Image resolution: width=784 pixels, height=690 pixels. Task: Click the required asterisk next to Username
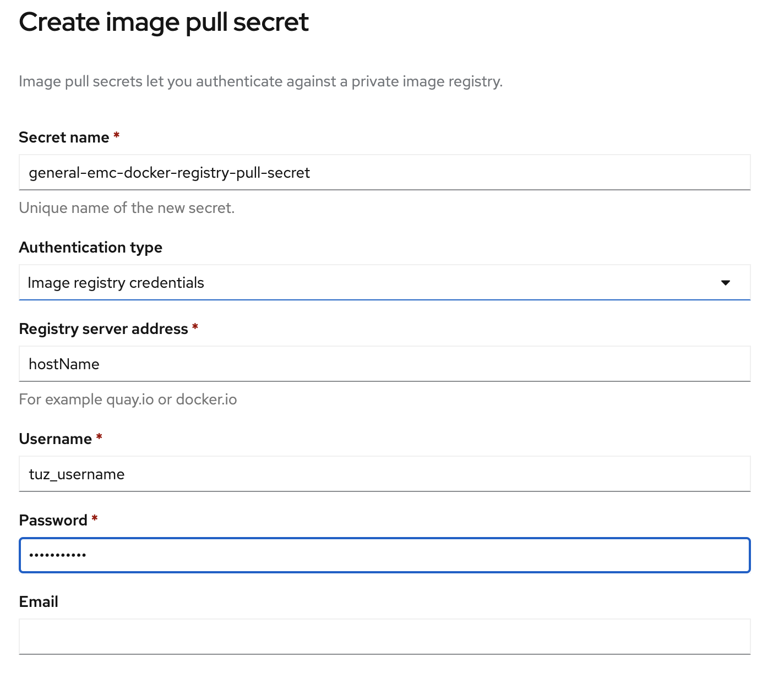99,437
